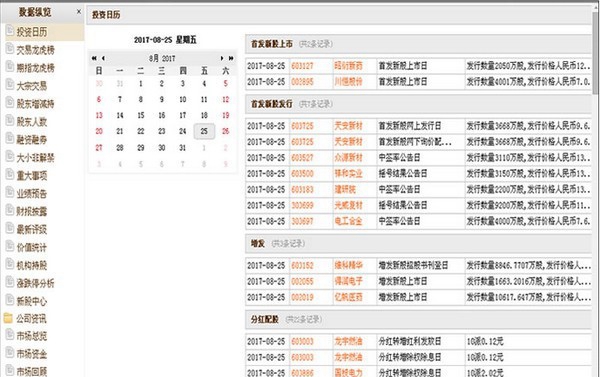Go to the next month in the calendar
This screenshot has height=377, width=600.
point(222,58)
